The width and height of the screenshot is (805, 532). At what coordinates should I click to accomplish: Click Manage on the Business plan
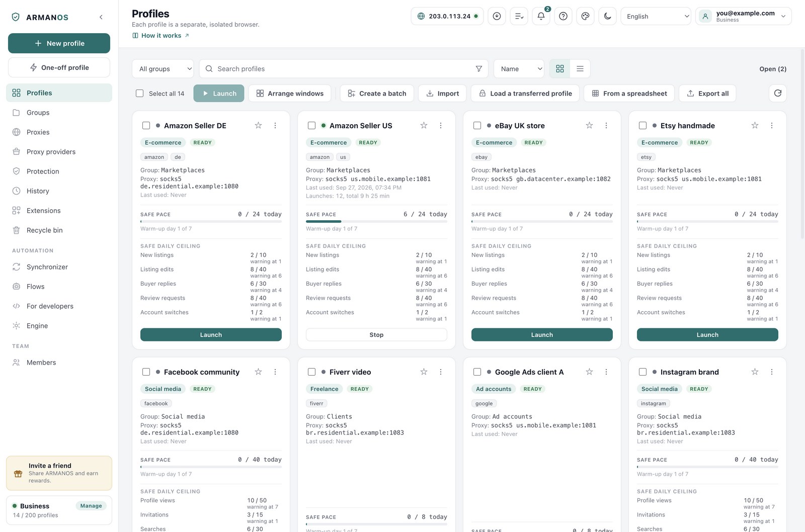pos(91,506)
